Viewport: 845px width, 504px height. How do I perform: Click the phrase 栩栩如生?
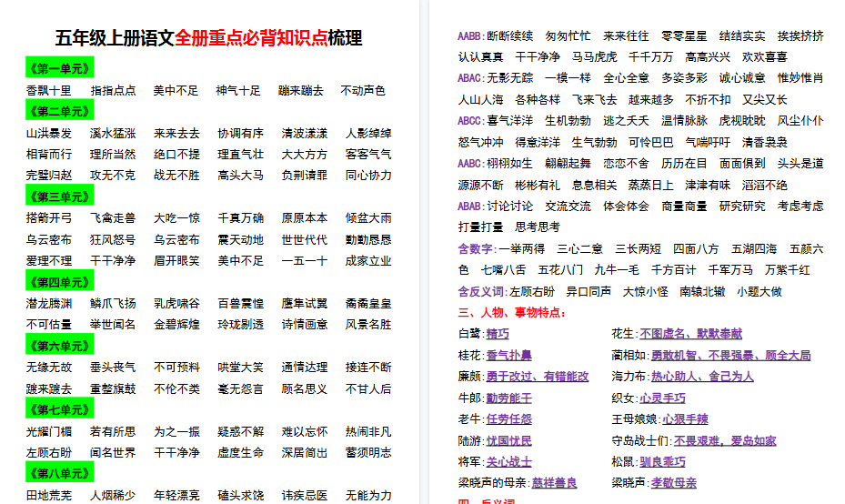click(509, 164)
